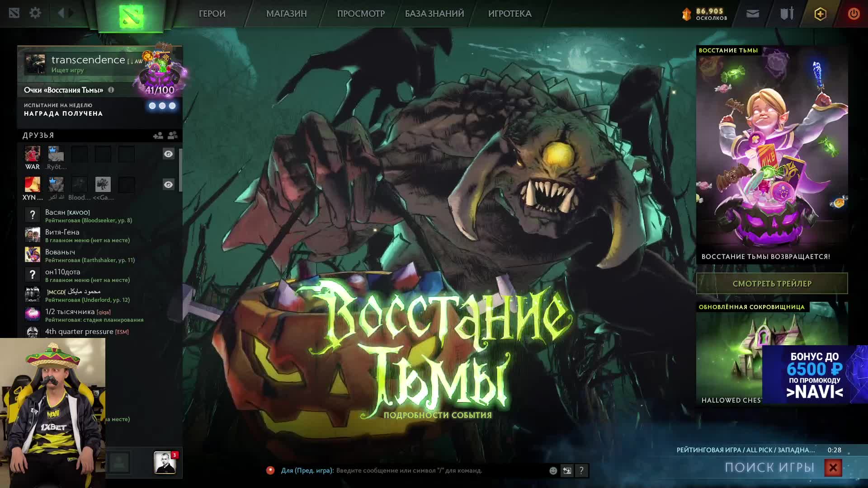Screen dimensions: 868x488
Task: Click the shards currency icon
Action: (x=686, y=14)
